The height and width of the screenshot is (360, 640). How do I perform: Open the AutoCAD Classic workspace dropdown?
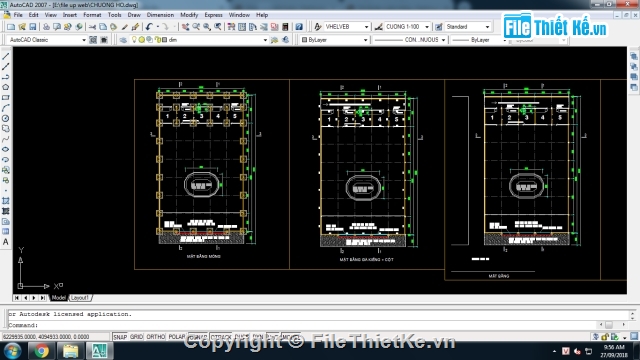pos(84,40)
